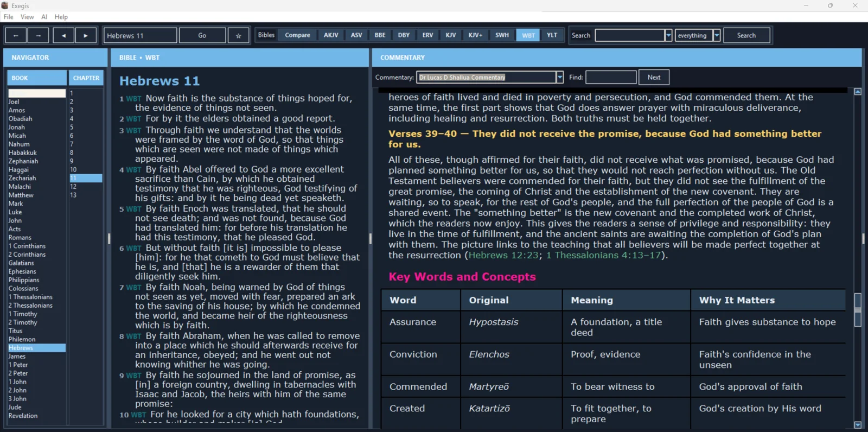Image resolution: width=868 pixels, height=432 pixels.
Task: Open the Commentary selector dropdown arrow
Action: click(x=560, y=77)
